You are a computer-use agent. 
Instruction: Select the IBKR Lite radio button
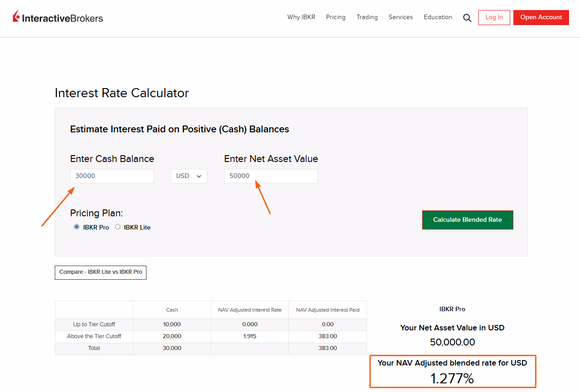pos(118,227)
